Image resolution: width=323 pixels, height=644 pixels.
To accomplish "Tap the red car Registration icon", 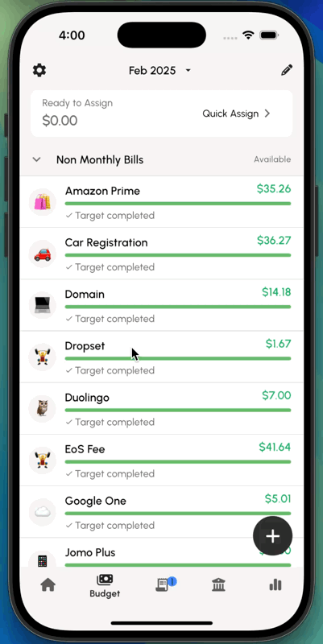I will click(43, 254).
